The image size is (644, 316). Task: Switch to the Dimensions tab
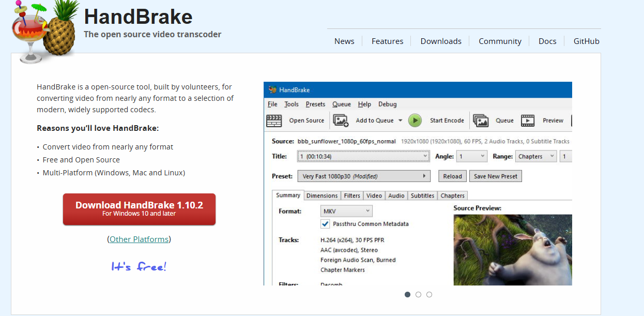322,195
